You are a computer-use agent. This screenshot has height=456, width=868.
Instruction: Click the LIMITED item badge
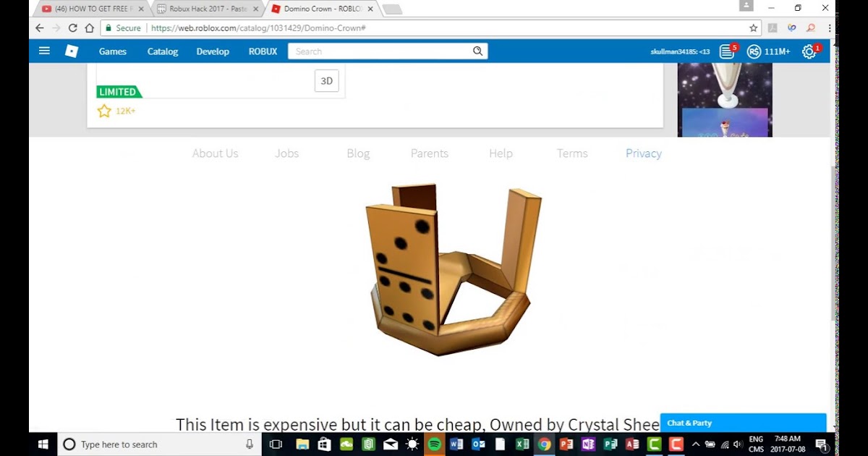coord(119,92)
